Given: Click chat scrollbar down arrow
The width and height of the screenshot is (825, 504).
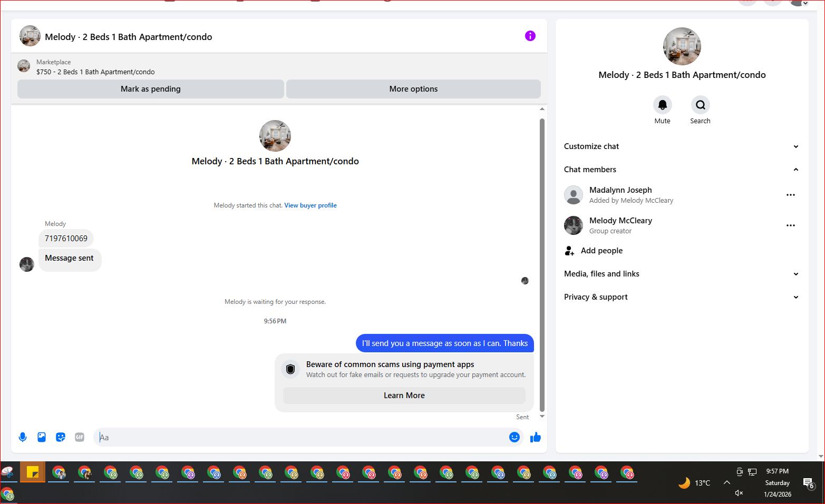Looking at the screenshot, I should point(542,417).
